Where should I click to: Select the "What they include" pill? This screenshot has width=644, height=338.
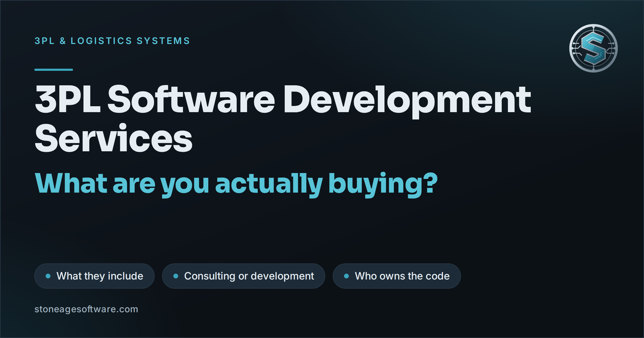coord(94,276)
